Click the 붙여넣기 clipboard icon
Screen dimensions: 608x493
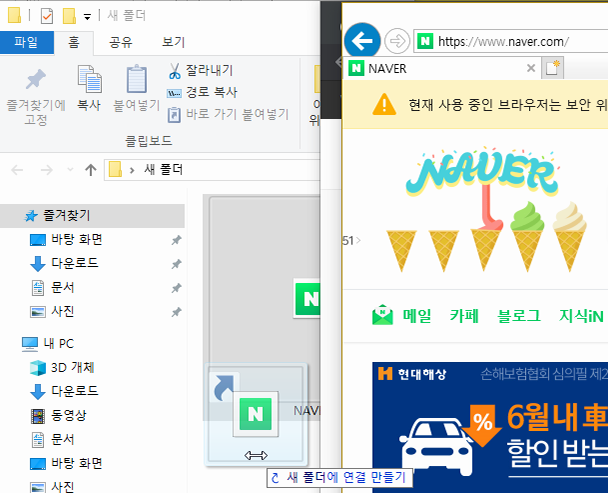(x=136, y=79)
